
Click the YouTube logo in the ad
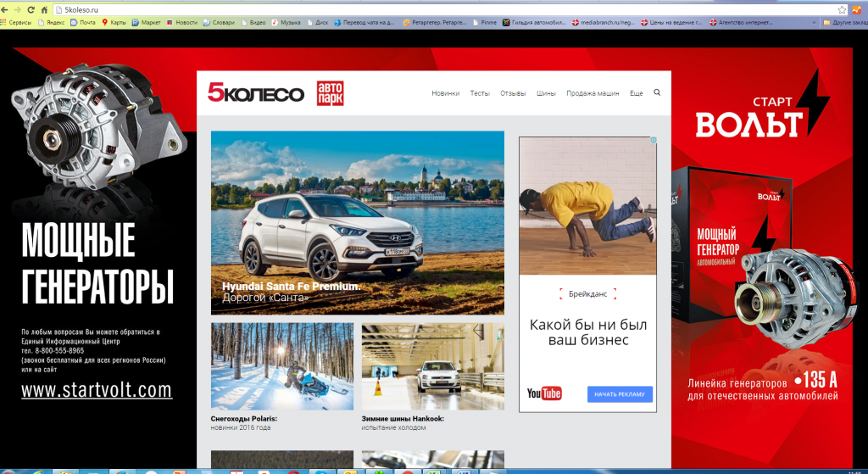tap(545, 393)
